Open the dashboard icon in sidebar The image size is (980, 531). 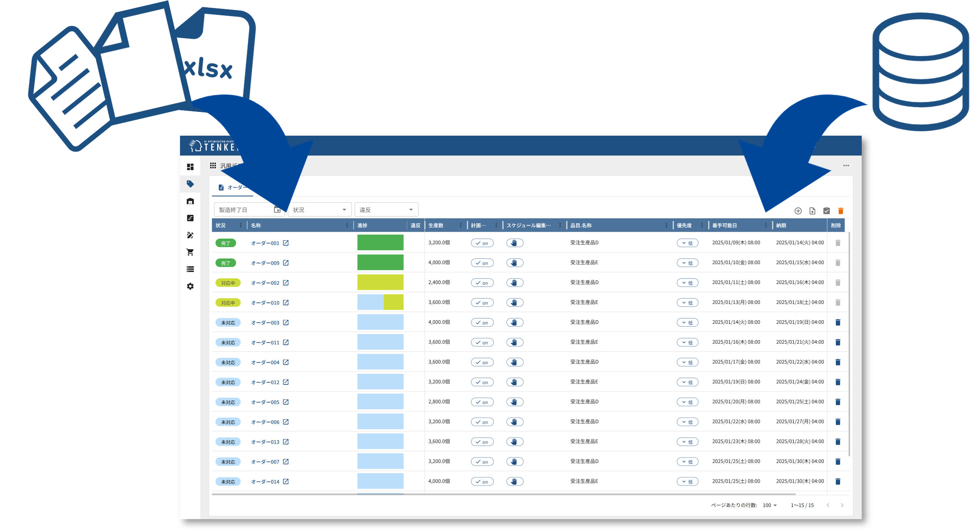(190, 167)
